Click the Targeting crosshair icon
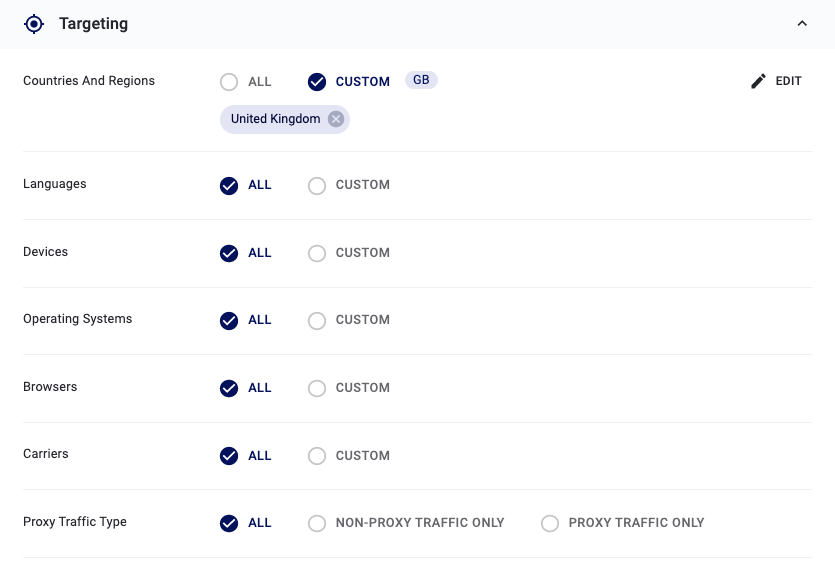This screenshot has height=567, width=835. 34,24
